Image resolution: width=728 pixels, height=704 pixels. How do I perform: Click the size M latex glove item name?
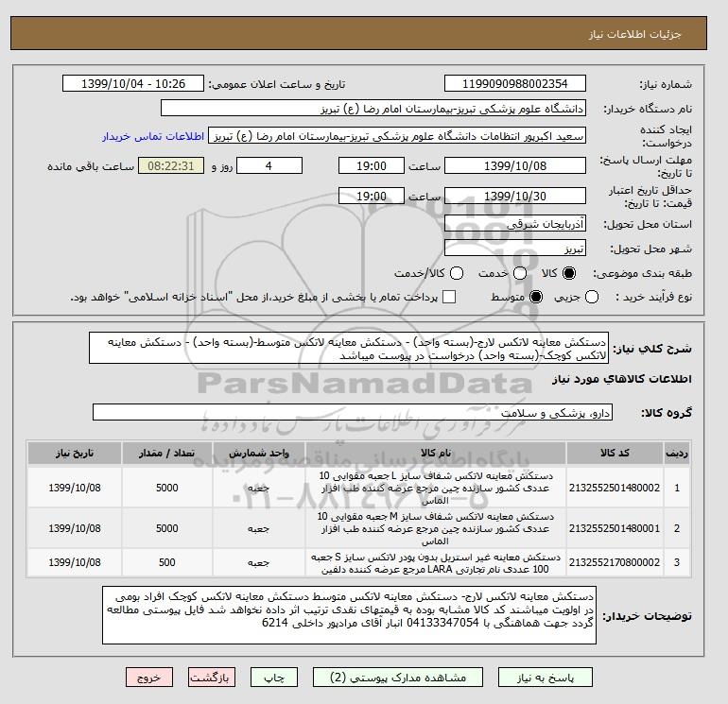pyautogui.click(x=436, y=528)
